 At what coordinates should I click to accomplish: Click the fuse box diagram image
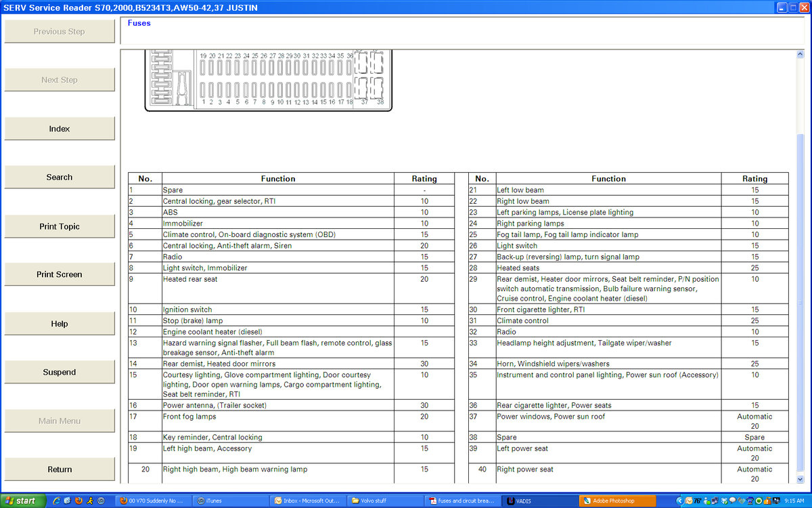click(269, 80)
